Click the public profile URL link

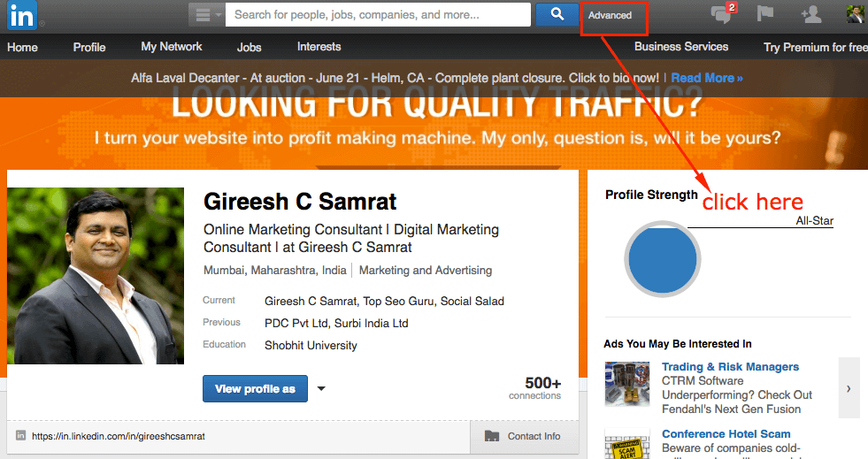(119, 436)
